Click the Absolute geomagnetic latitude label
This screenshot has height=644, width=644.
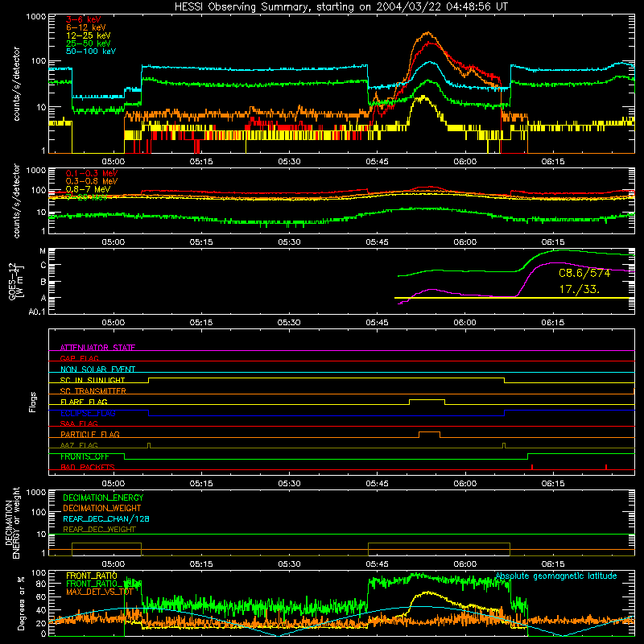pyautogui.click(x=556, y=576)
